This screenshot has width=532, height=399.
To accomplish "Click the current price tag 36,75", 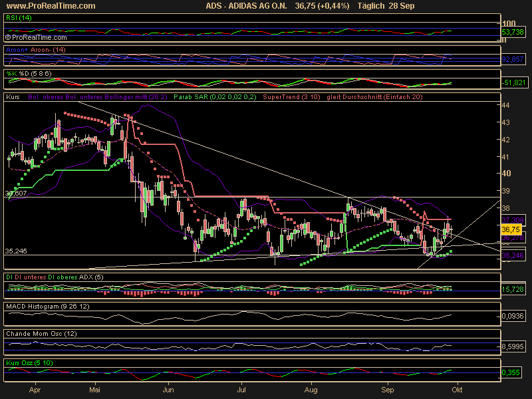I will [511, 229].
